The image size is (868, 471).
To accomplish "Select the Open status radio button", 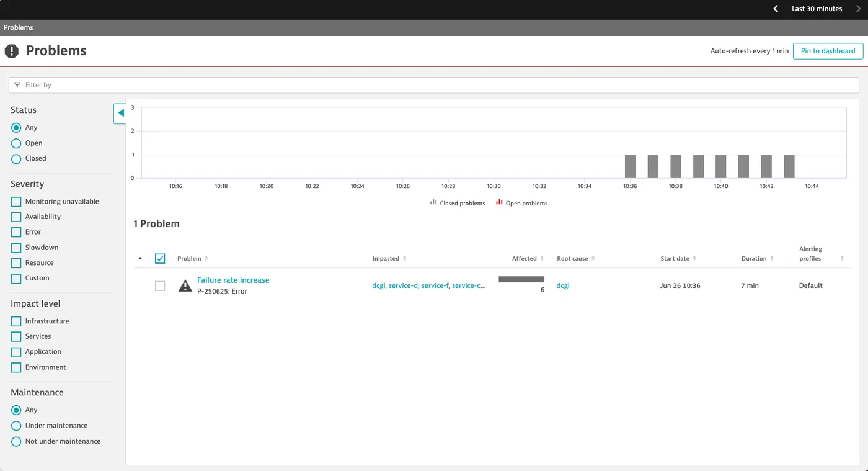I will point(16,143).
